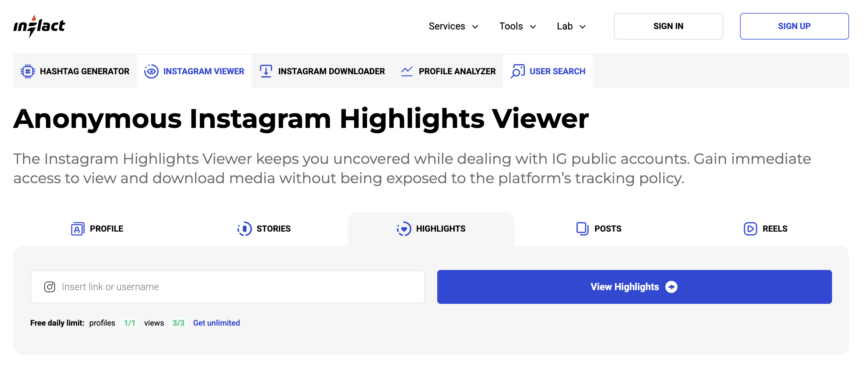This screenshot has width=868, height=368.
Task: Click the Profile Analyzer chart icon
Action: pyautogui.click(x=407, y=71)
